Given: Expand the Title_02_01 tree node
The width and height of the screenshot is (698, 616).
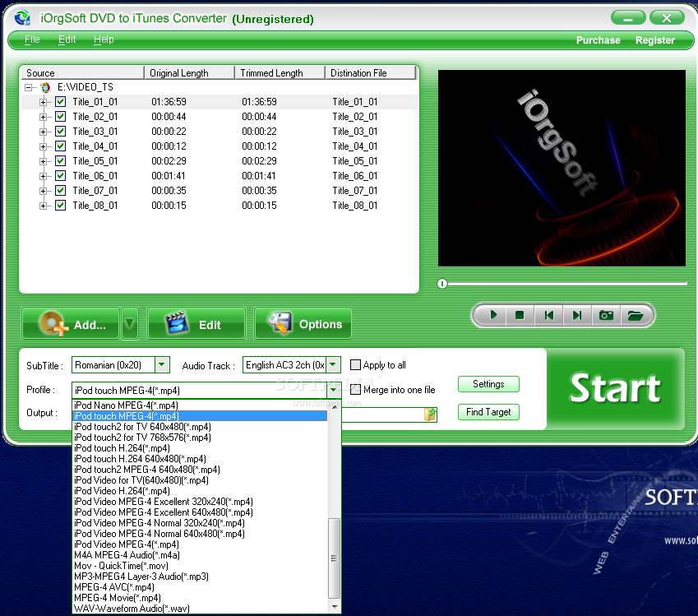Looking at the screenshot, I should 43,117.
